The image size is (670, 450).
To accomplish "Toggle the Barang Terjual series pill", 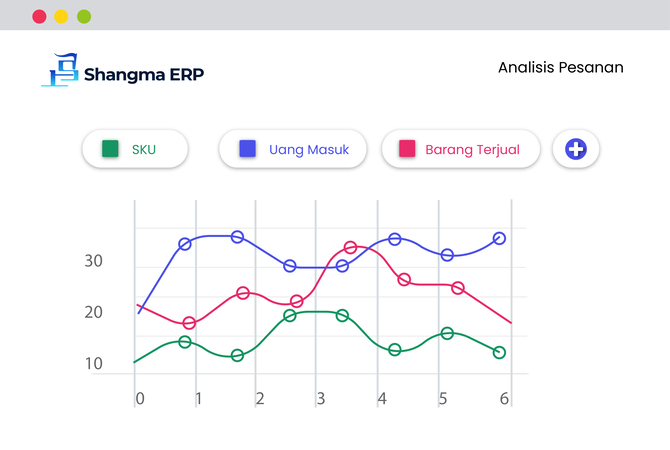I will 461,150.
